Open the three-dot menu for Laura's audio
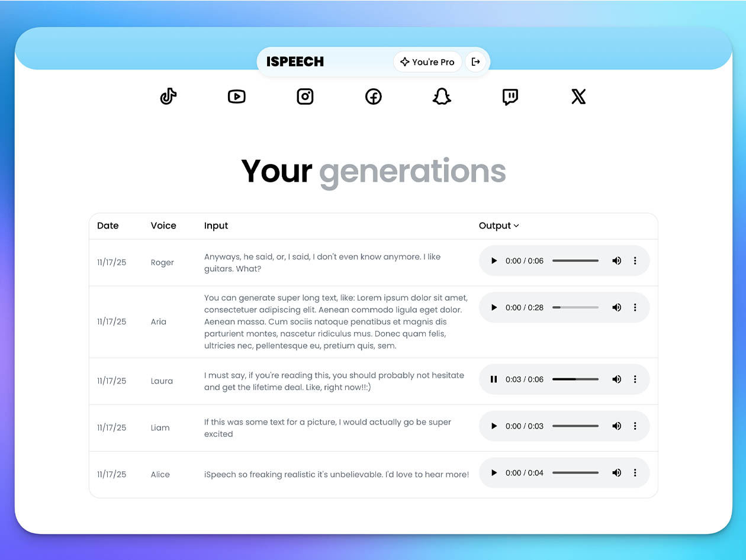746x560 pixels. click(635, 379)
